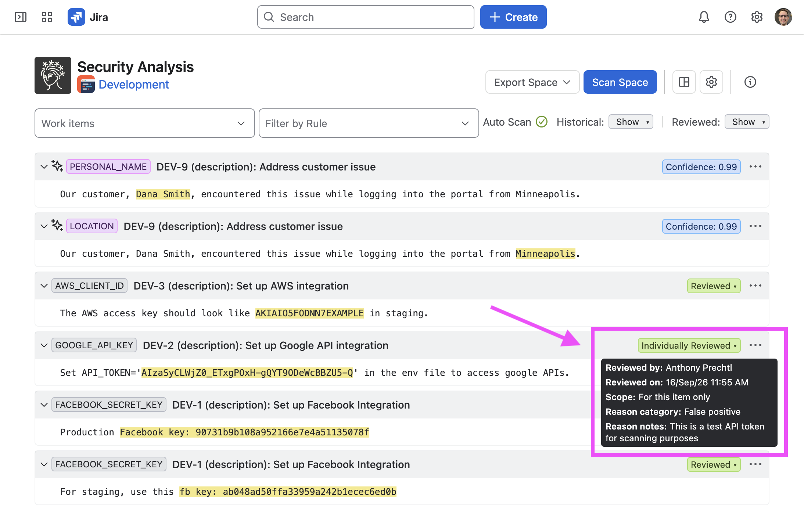Image resolution: width=804 pixels, height=532 pixels.
Task: Click highlighted Google API token value
Action: click(x=247, y=373)
